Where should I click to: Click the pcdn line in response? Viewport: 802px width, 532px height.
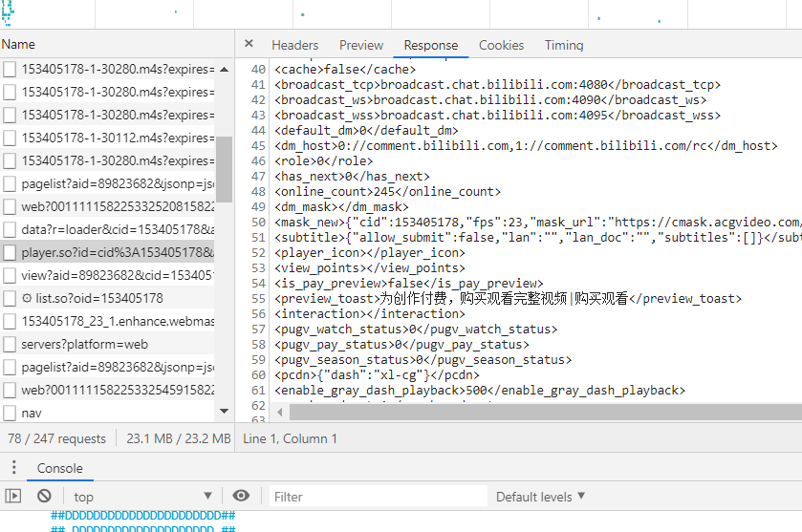pos(377,375)
